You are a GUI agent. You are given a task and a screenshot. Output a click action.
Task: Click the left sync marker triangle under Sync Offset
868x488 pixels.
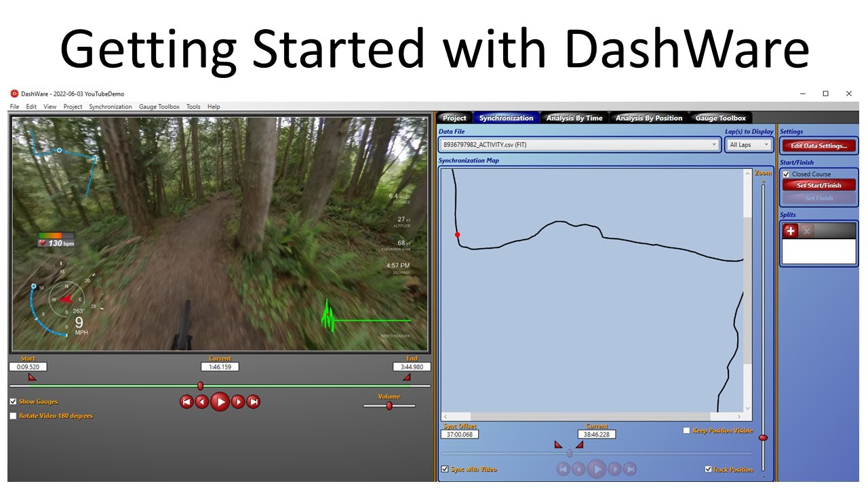coord(558,445)
